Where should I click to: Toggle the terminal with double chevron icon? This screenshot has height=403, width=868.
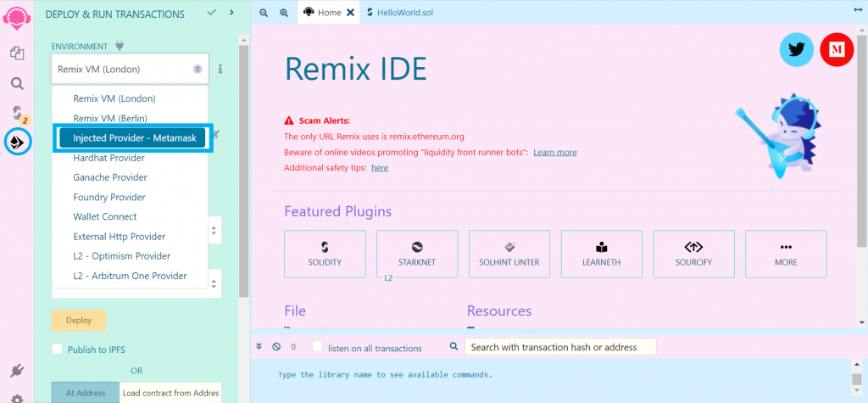pos(259,346)
